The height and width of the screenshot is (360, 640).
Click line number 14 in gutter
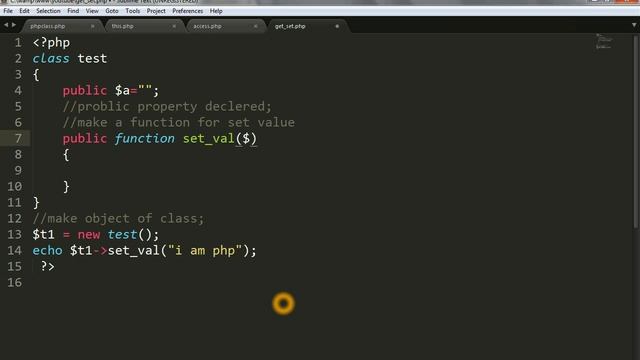[x=14, y=250]
